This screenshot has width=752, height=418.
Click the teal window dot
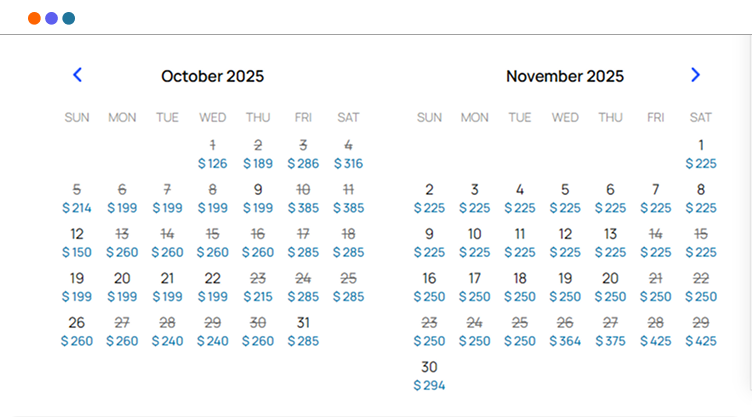tap(68, 18)
